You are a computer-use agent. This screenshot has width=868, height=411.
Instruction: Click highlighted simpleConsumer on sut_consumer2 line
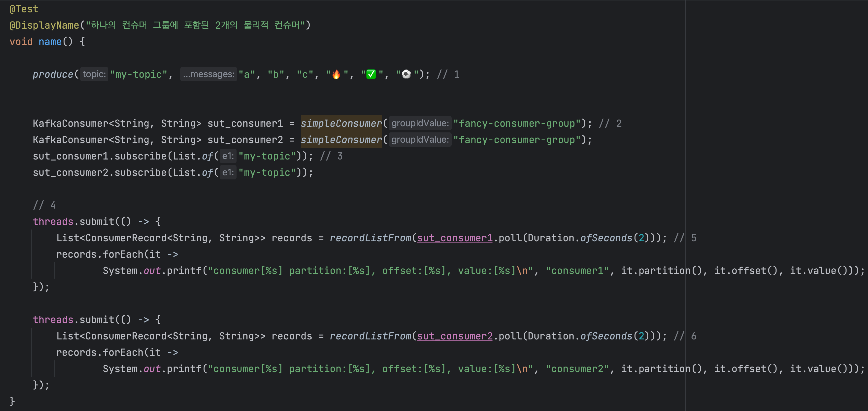(x=341, y=140)
